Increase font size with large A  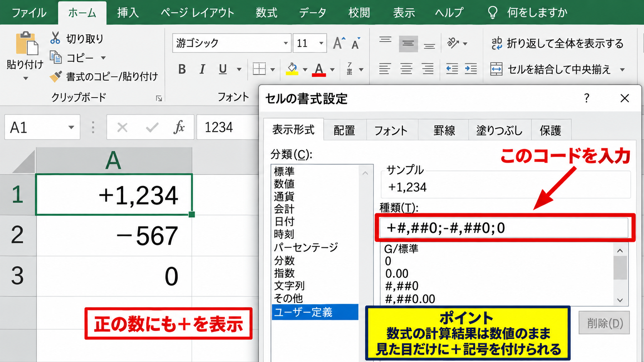(x=339, y=43)
